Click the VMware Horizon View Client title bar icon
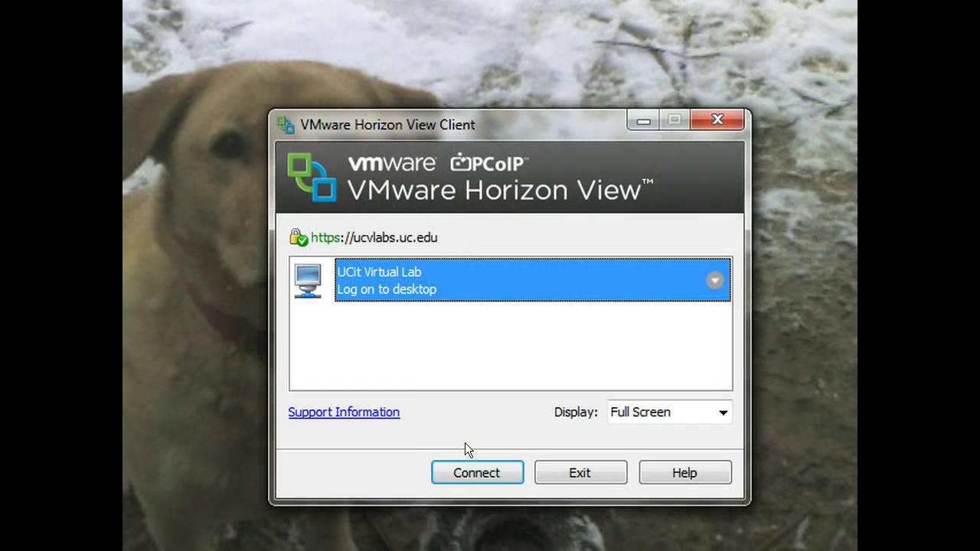Image resolution: width=980 pixels, height=551 pixels. tap(286, 124)
